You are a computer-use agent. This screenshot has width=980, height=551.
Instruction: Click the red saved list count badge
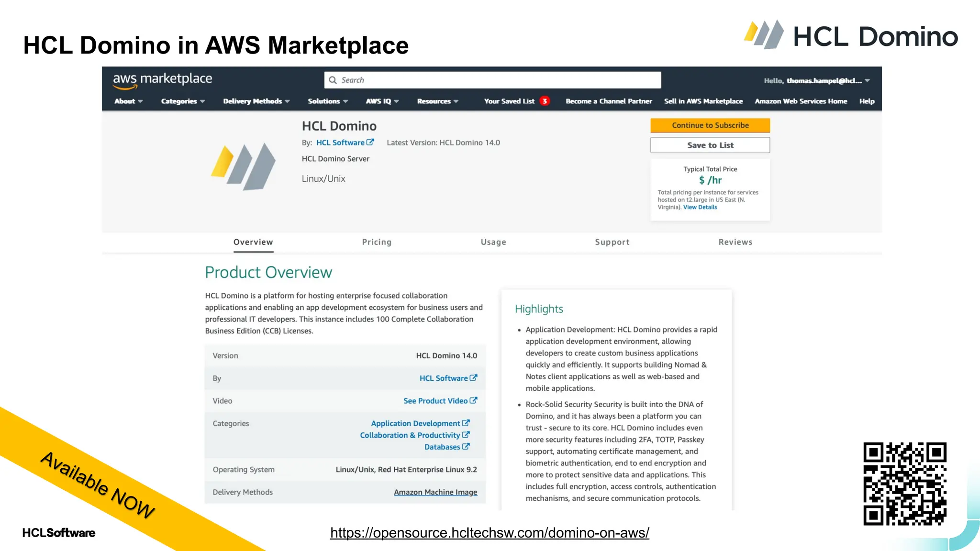[545, 101]
